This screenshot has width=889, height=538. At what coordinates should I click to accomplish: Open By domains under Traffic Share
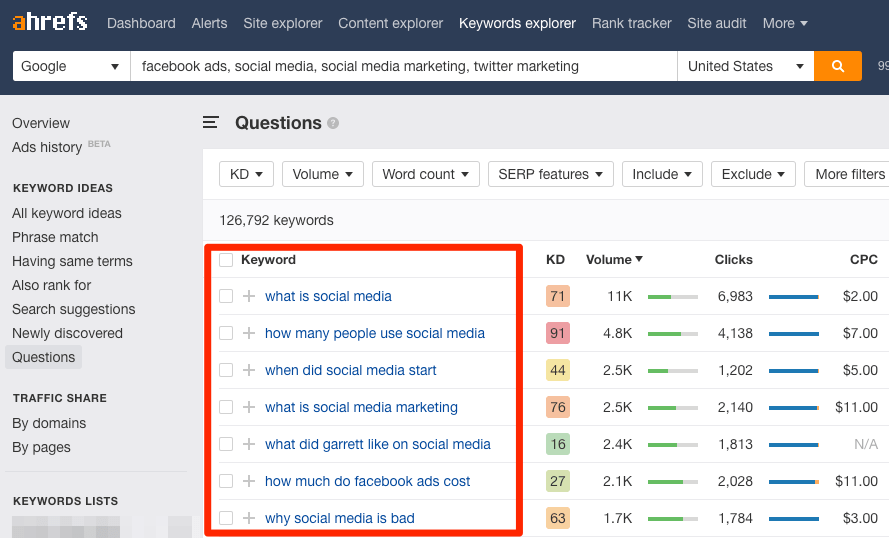pos(49,423)
